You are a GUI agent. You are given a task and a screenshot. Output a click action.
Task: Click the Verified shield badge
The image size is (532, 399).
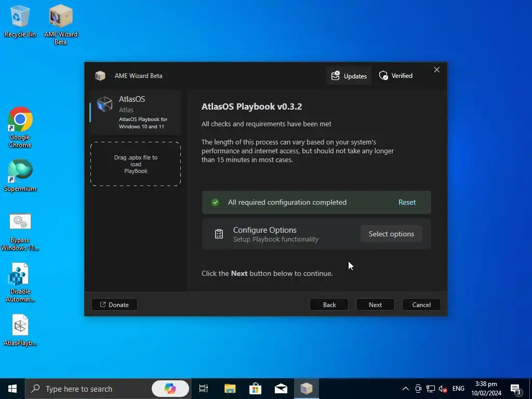pos(395,76)
